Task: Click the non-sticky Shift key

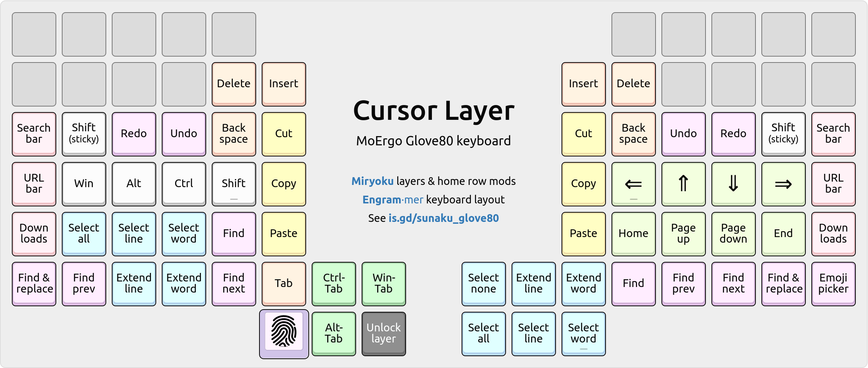Action: click(x=234, y=184)
